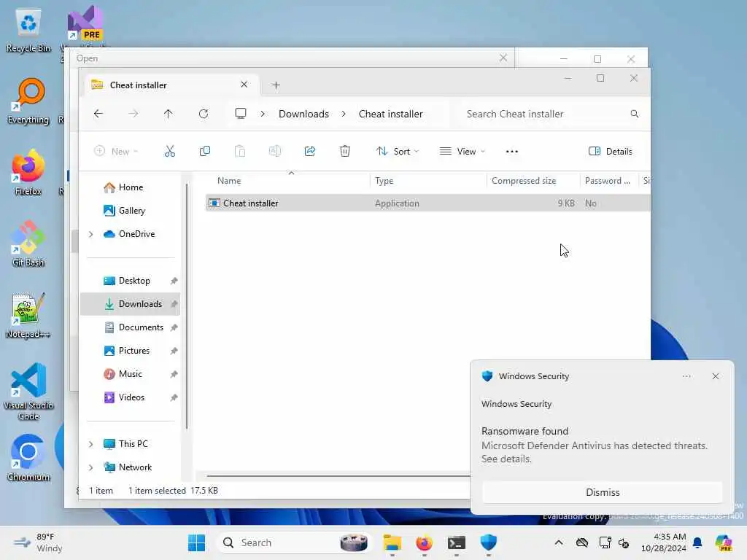Open the Sort dropdown
The width and height of the screenshot is (747, 560).
click(x=398, y=152)
